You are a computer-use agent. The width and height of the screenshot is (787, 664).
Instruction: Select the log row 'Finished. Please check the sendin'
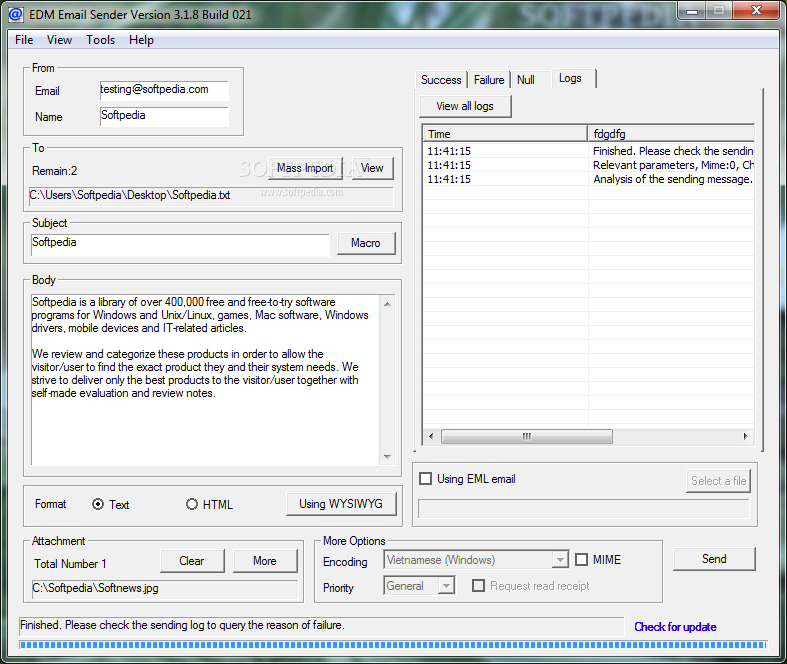588,151
